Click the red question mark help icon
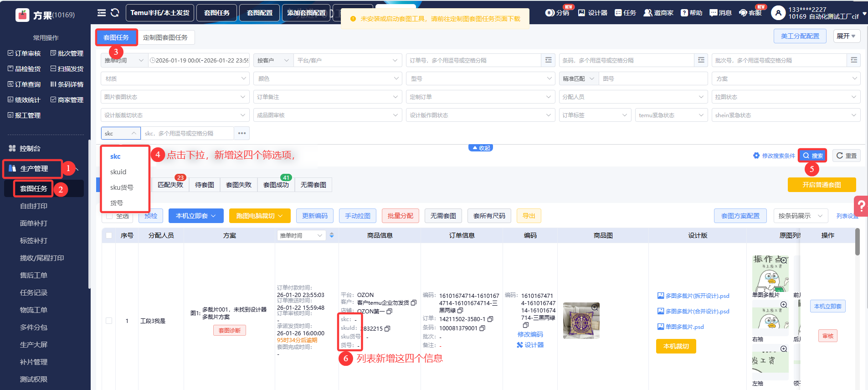Image resolution: width=868 pixels, height=390 pixels. 861,206
